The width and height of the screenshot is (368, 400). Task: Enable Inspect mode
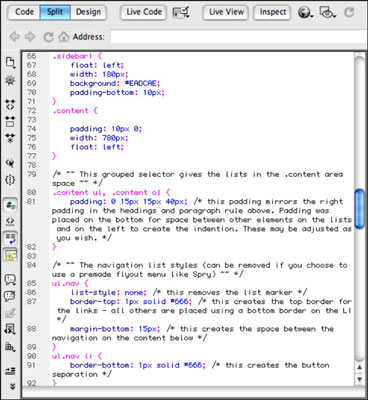click(272, 12)
